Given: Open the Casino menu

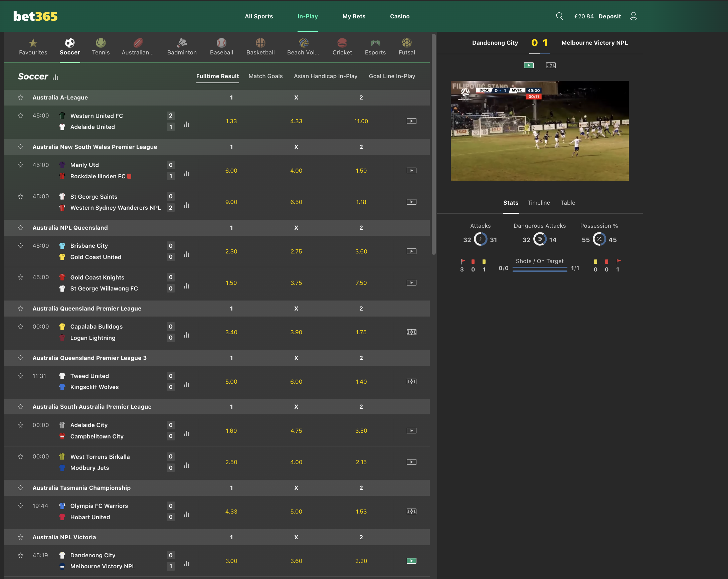Looking at the screenshot, I should tap(399, 16).
